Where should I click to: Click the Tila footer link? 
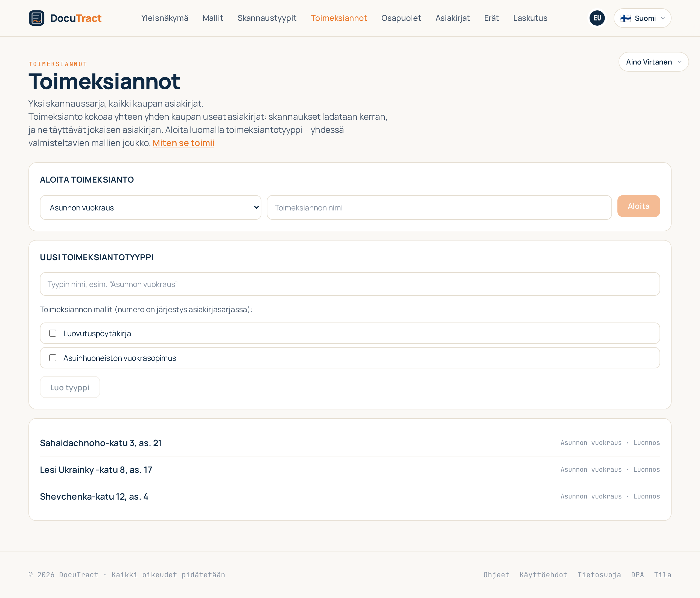coord(663,575)
